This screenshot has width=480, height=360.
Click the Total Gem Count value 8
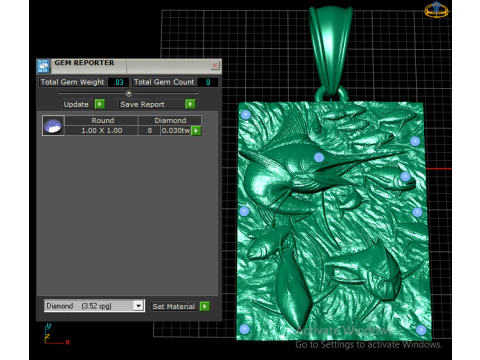208,82
